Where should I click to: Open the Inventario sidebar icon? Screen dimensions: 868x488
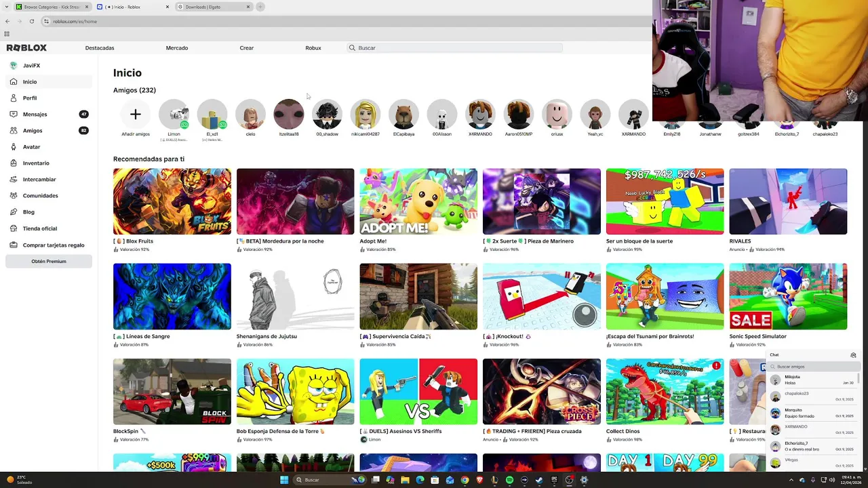pyautogui.click(x=14, y=163)
